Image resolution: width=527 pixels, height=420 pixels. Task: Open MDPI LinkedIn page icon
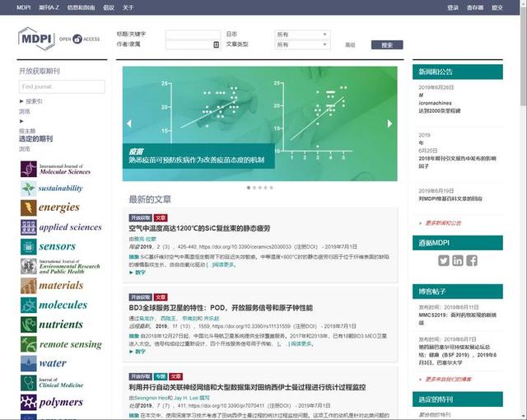pyautogui.click(x=458, y=260)
